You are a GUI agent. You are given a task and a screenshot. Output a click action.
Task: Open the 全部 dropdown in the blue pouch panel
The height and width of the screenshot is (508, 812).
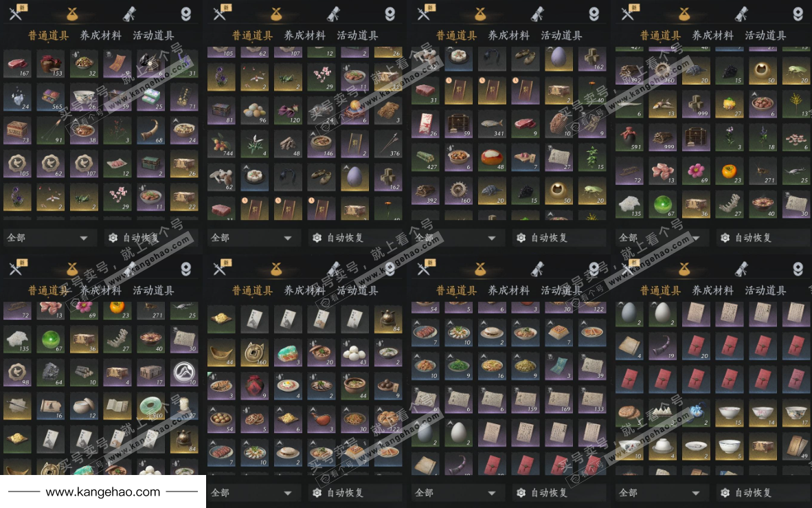coord(659,492)
